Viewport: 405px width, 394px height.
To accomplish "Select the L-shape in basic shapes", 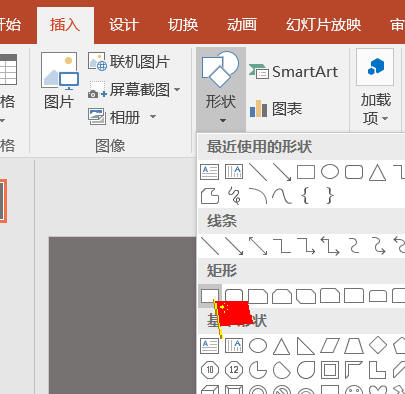I will tap(378, 370).
